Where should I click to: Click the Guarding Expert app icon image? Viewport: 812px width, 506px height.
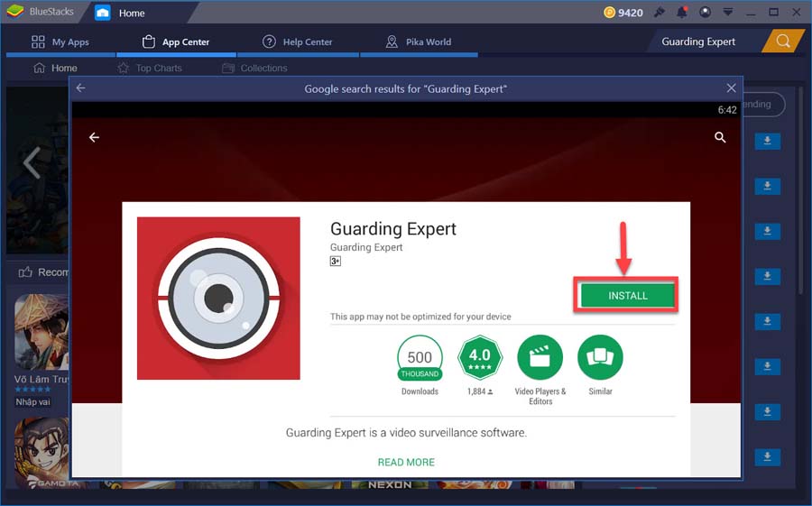(x=218, y=298)
